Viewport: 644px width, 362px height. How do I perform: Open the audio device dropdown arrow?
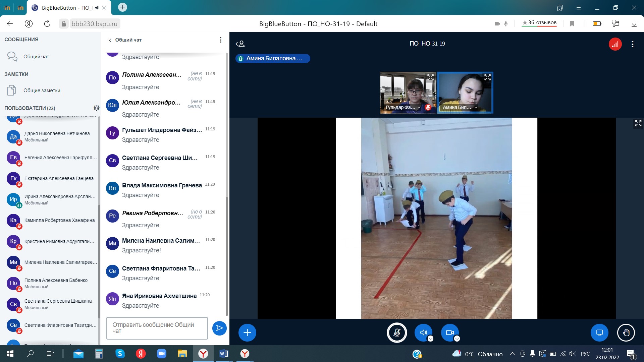(431, 339)
